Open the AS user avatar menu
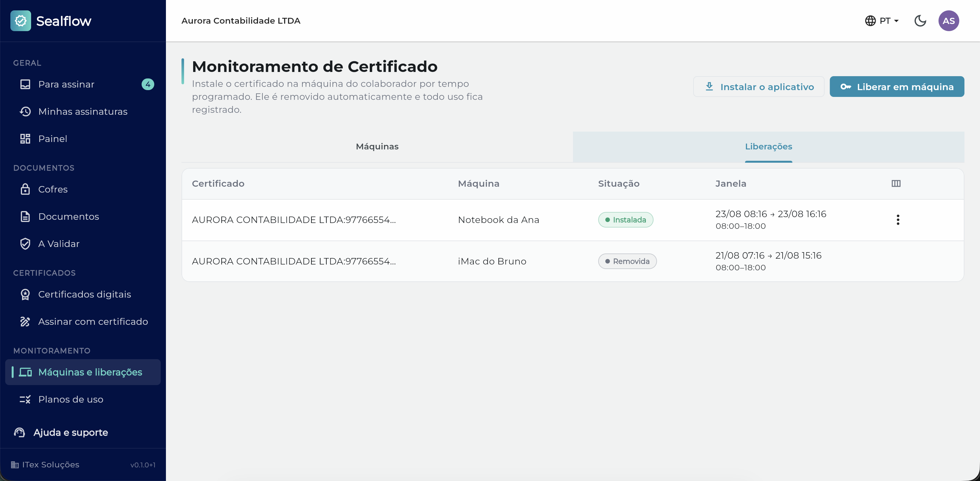Screen dimensions: 980x481 click(949, 20)
